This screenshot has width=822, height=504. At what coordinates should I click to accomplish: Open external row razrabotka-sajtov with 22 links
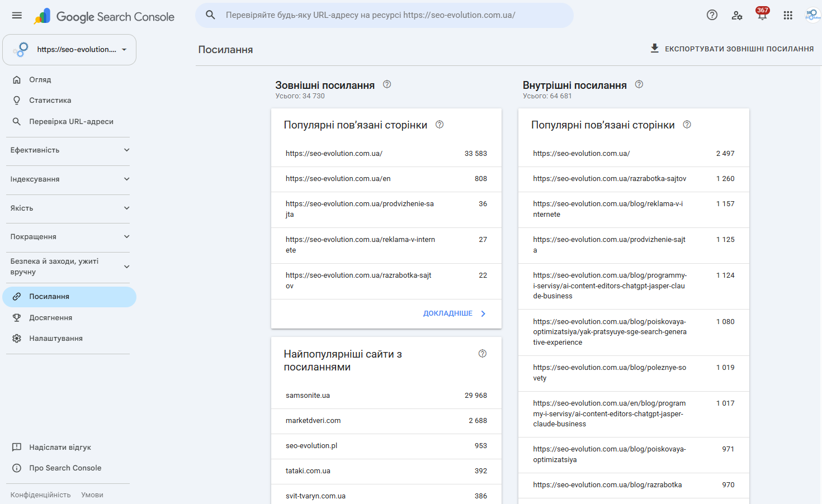386,281
